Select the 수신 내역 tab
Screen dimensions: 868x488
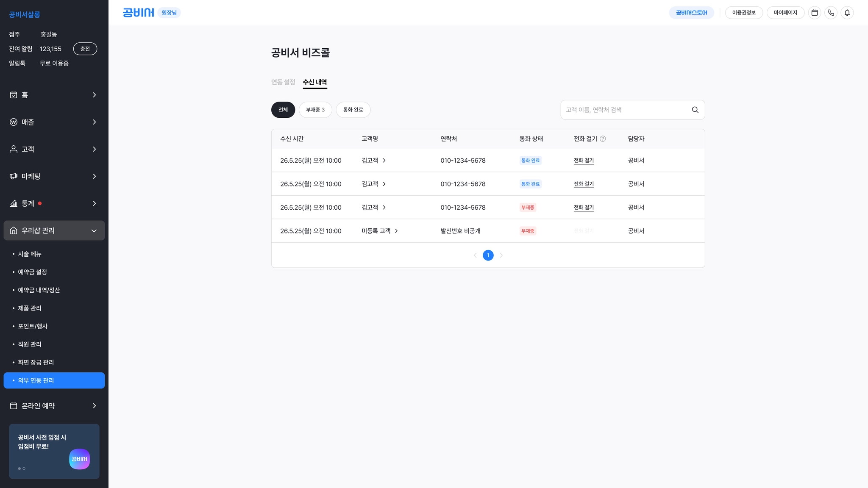[x=315, y=82]
